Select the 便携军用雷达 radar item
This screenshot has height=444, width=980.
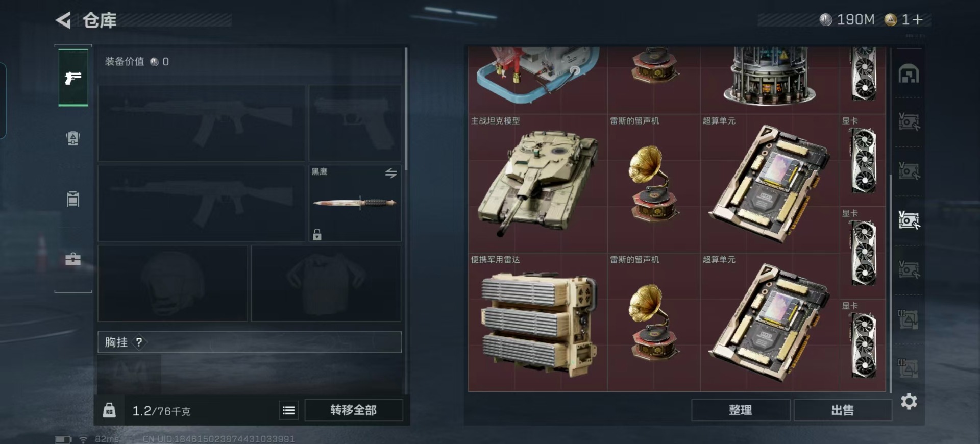538,322
